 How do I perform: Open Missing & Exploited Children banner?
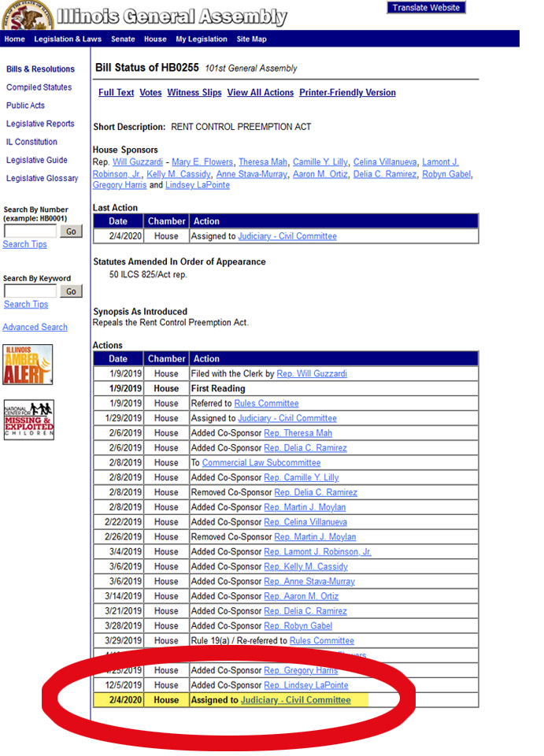pyautogui.click(x=29, y=420)
